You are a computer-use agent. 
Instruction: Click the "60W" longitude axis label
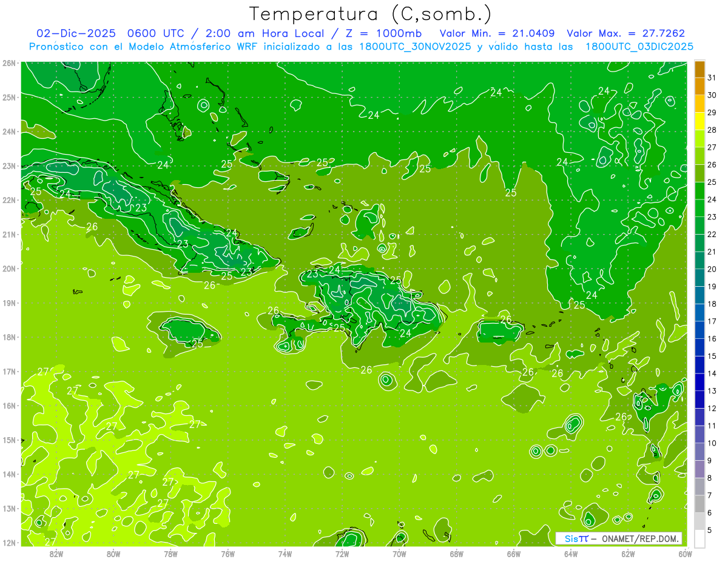click(x=686, y=554)
